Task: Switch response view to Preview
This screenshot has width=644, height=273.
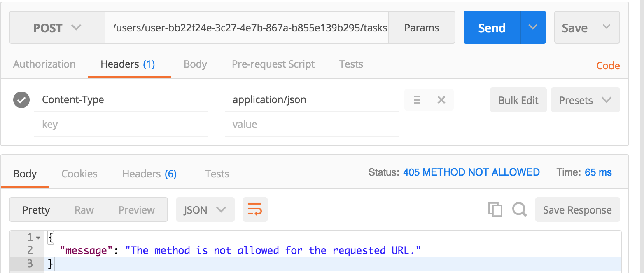Action: [x=136, y=210]
